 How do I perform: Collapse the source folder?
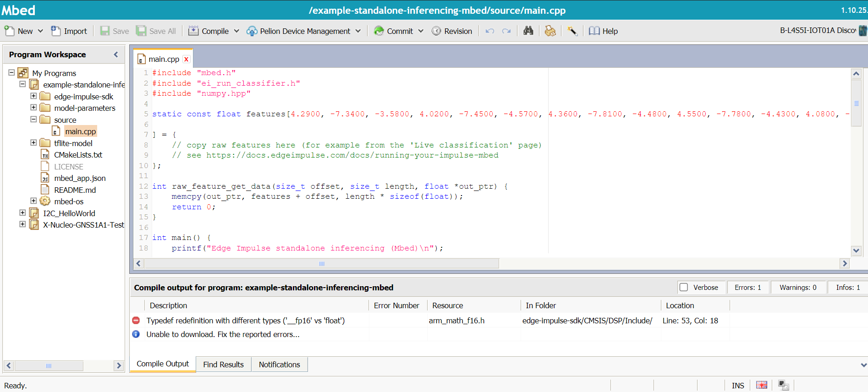pyautogui.click(x=33, y=120)
